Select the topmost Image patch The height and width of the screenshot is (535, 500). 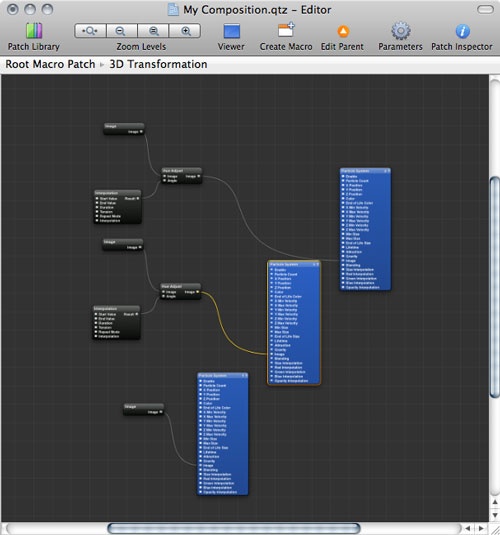coord(124,129)
